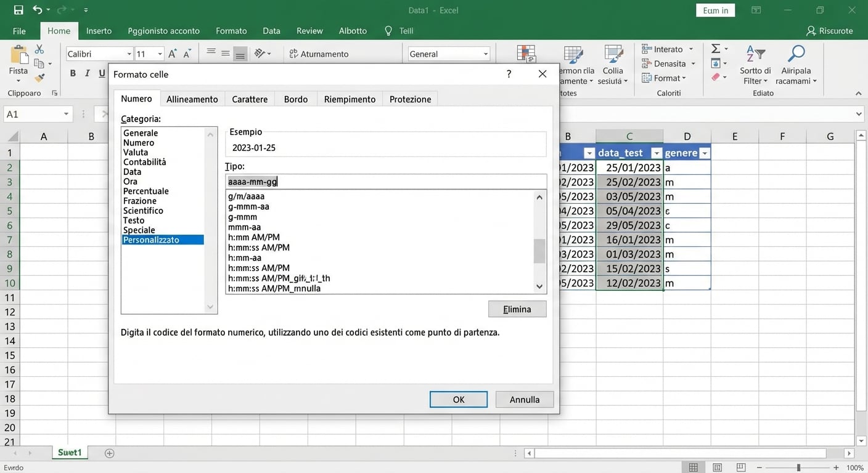Switch to the Protezione tab

(411, 99)
